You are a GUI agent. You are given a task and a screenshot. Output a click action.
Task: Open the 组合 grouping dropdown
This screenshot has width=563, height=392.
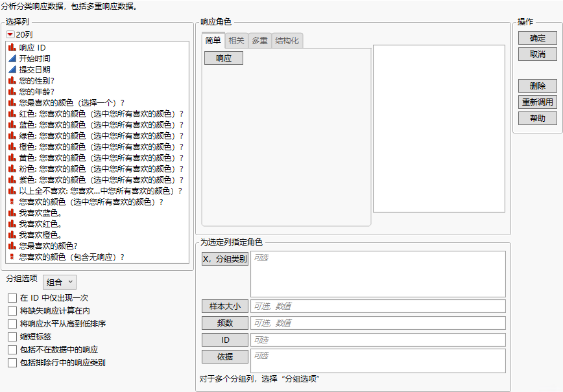coord(58,282)
